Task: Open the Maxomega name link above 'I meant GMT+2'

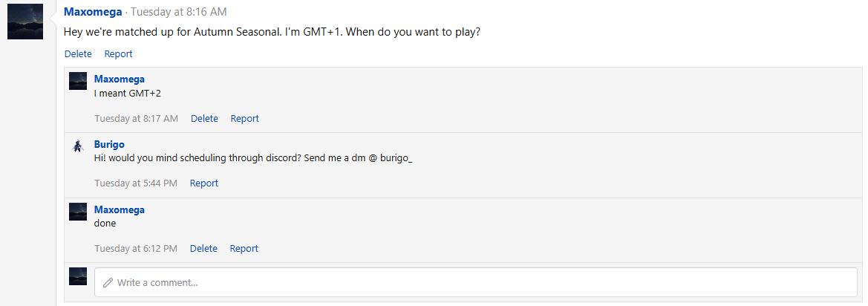Action: click(x=119, y=79)
